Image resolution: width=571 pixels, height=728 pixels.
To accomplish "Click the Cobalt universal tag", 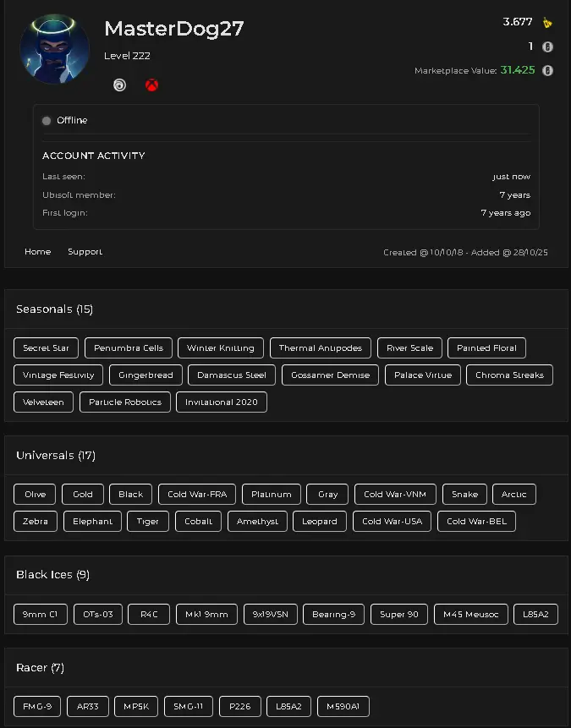I will coord(199,521).
